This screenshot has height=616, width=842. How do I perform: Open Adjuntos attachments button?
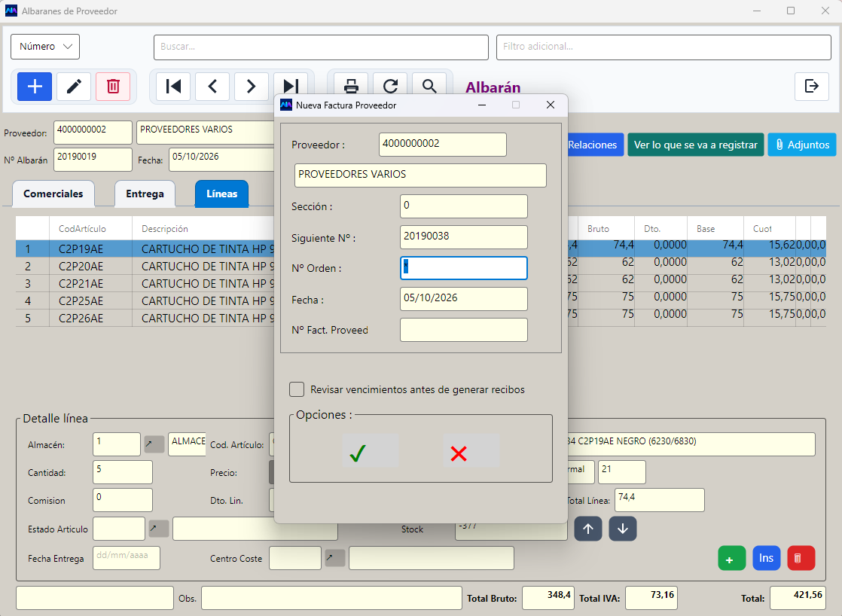coord(802,145)
